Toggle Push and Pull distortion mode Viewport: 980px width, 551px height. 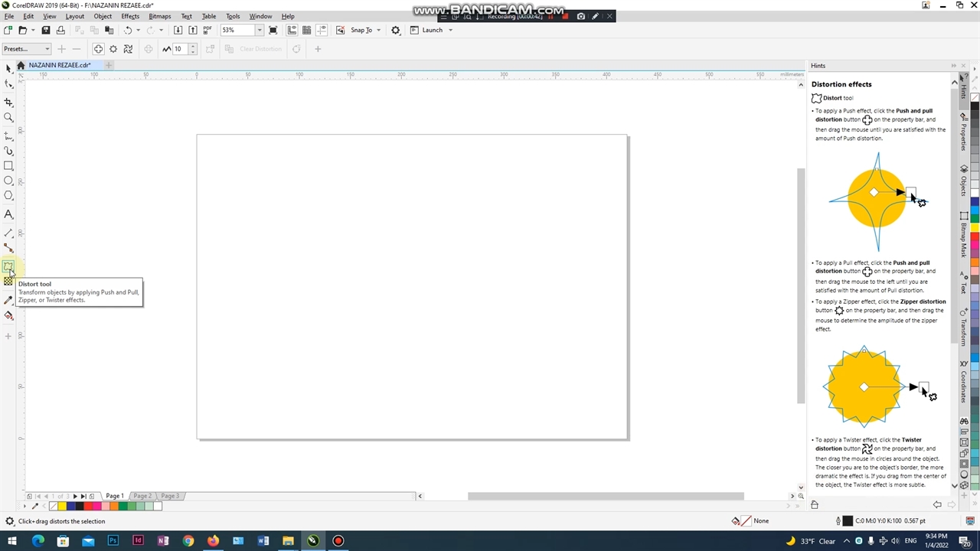coord(98,49)
